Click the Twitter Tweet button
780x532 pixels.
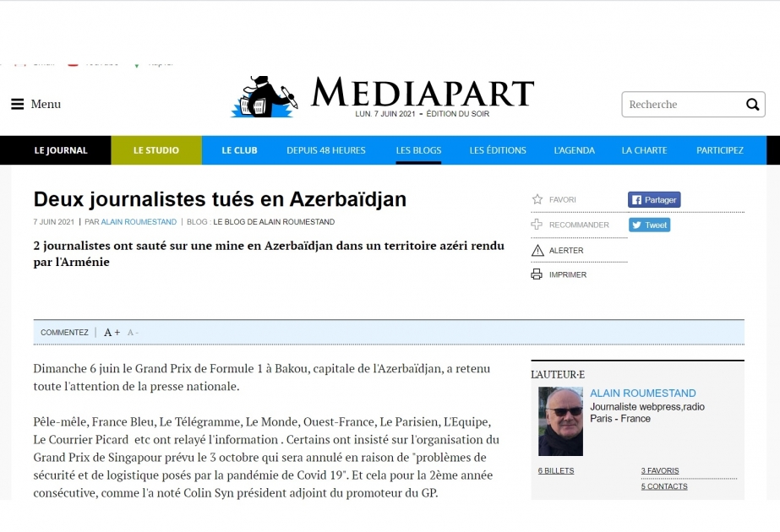pos(650,225)
